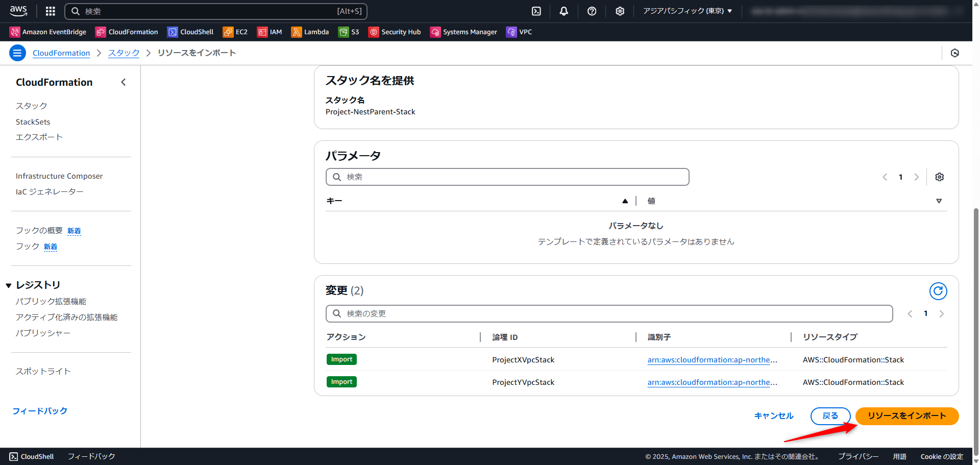Viewport: 980px width, 465px height.
Task: Click the AWS logo home icon
Action: (18, 11)
